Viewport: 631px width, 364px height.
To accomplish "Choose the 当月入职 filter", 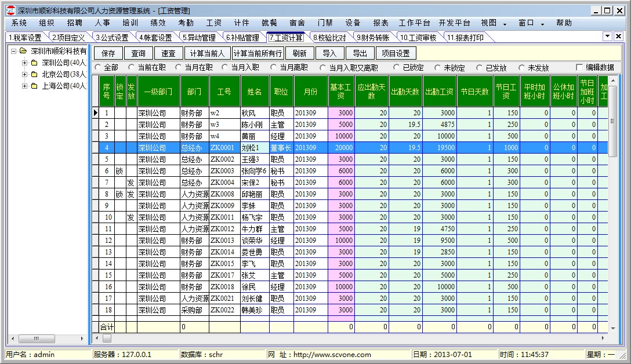I will 224,67.
